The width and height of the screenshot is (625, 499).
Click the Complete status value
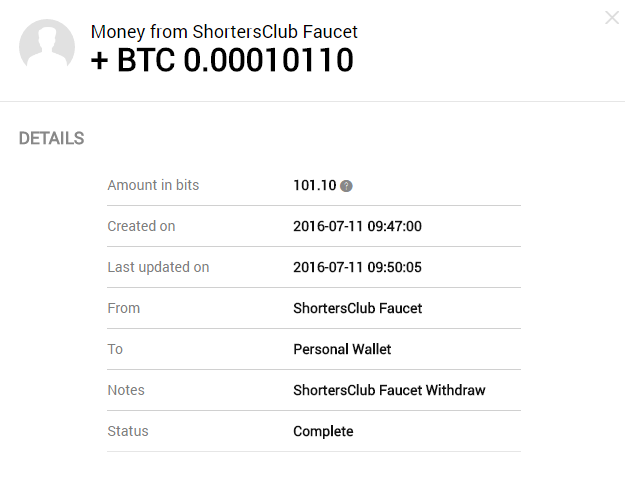click(323, 431)
